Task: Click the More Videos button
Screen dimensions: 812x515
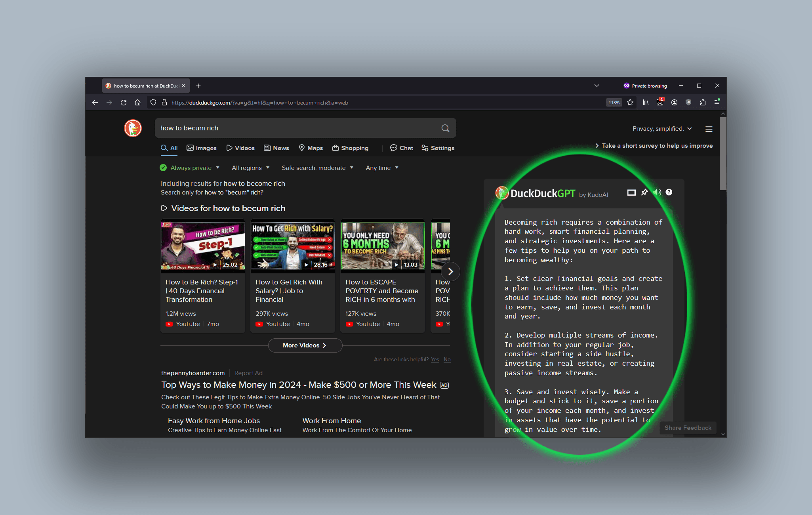Action: pyautogui.click(x=305, y=345)
